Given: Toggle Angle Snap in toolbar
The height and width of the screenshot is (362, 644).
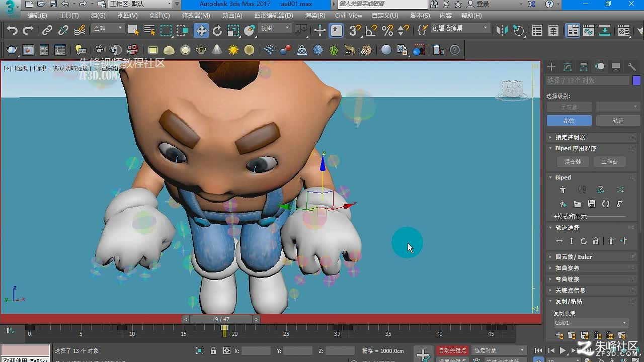Looking at the screenshot, I should coord(371,31).
